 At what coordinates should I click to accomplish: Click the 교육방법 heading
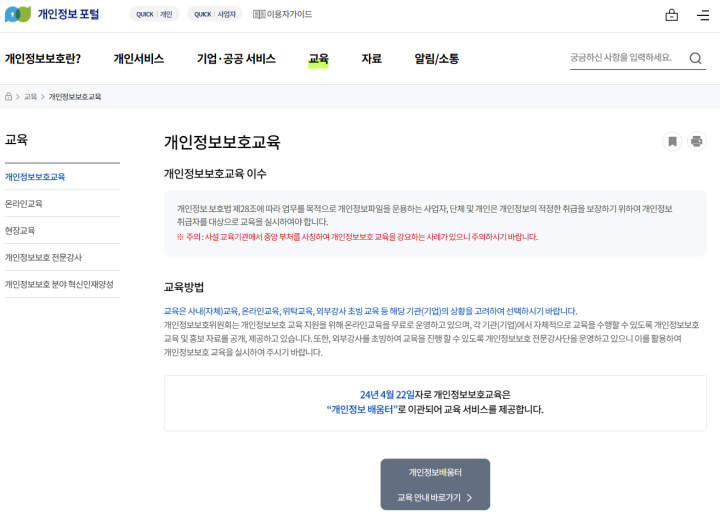pyautogui.click(x=184, y=287)
